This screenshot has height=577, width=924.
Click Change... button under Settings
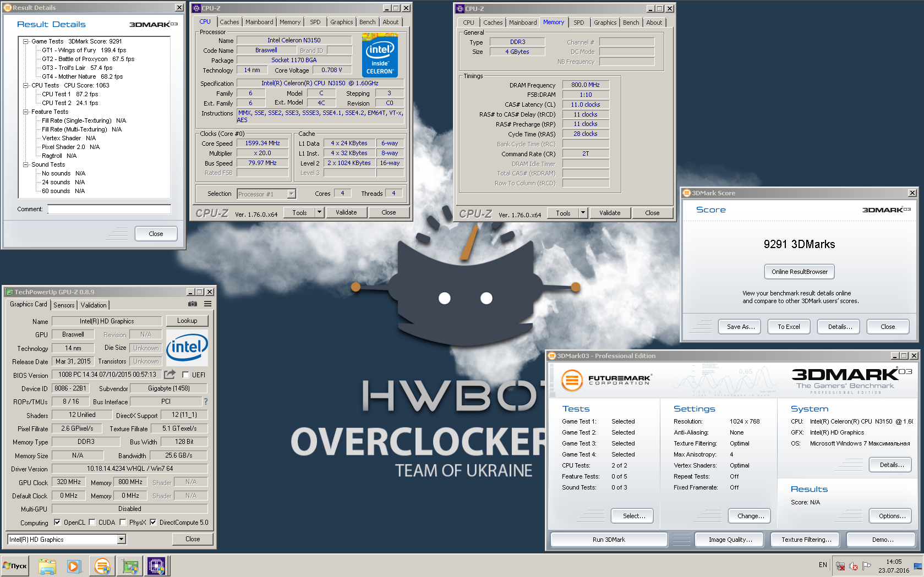click(x=750, y=516)
